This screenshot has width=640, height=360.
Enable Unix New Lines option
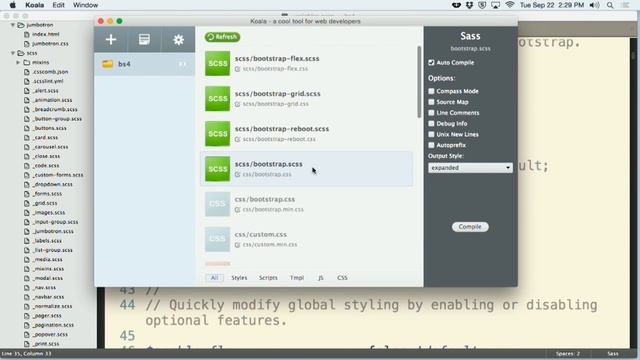pos(431,134)
